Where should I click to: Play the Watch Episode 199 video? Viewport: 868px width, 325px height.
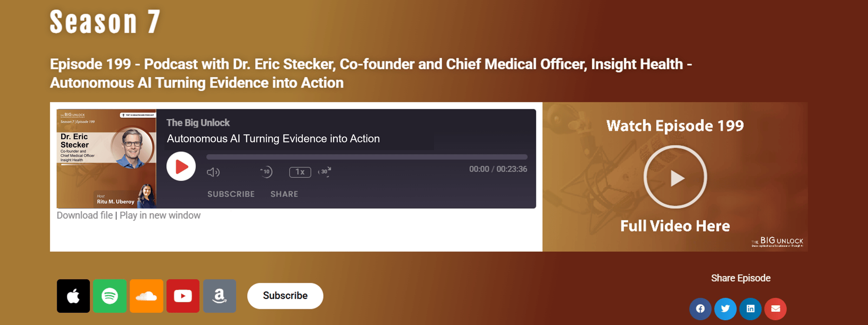tap(675, 177)
